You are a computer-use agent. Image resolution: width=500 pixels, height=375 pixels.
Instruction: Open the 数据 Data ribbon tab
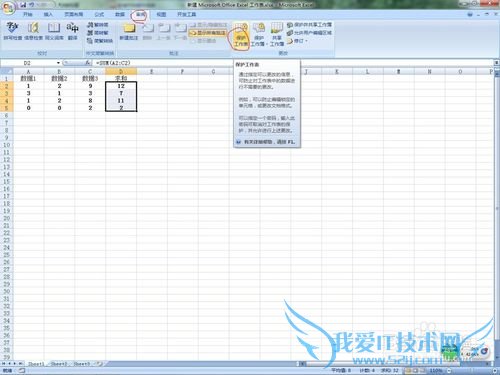pos(120,14)
